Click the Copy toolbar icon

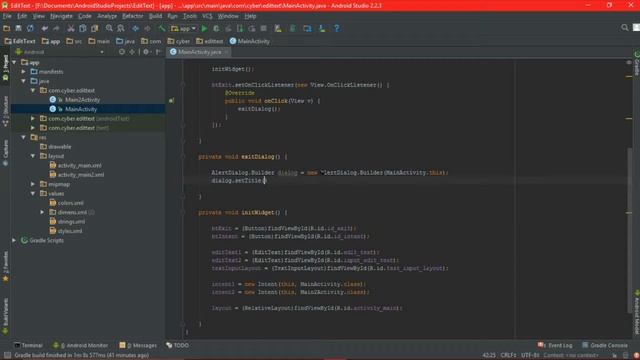click(82, 29)
